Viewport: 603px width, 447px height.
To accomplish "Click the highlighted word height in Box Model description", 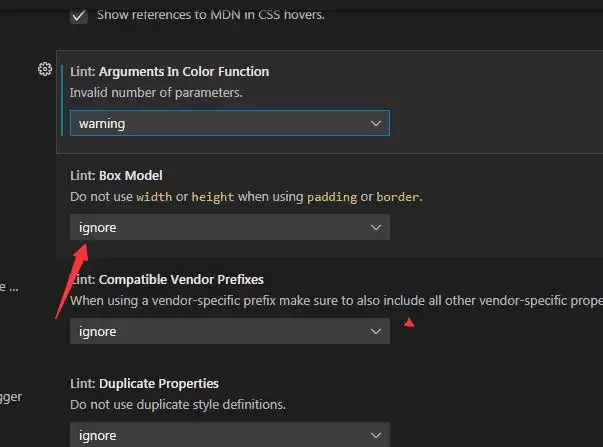I will click(x=212, y=197).
